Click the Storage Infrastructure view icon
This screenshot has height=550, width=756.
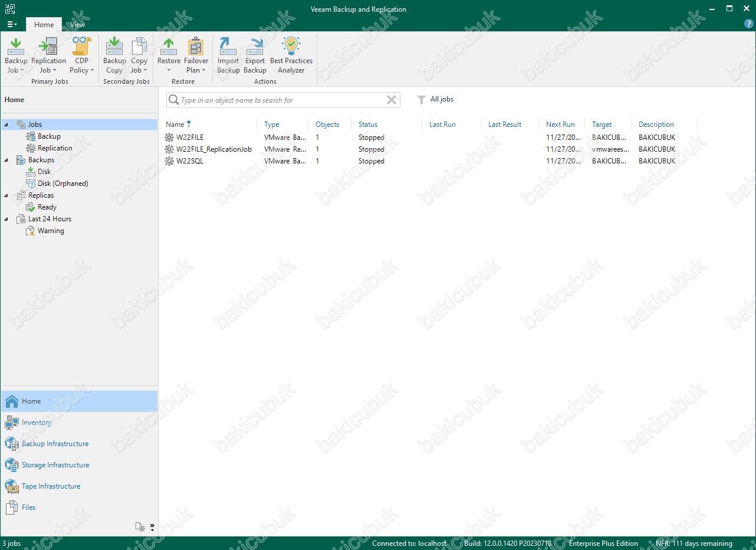click(12, 465)
